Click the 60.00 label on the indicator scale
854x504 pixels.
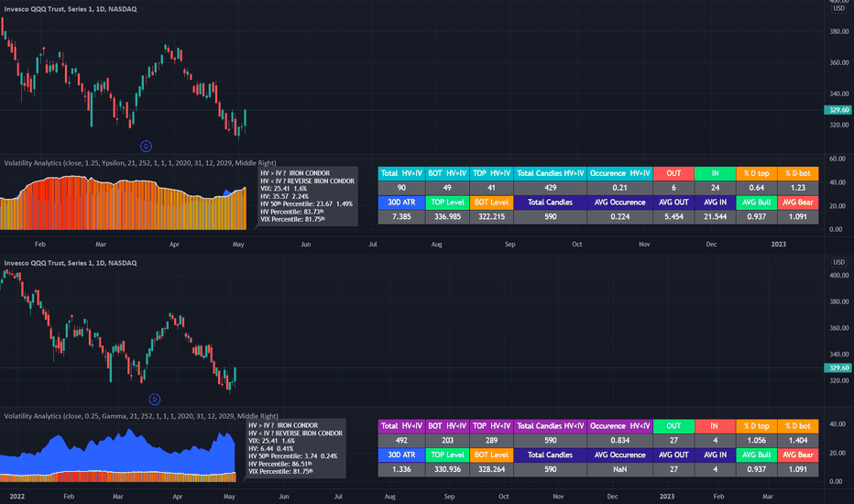tap(838, 159)
